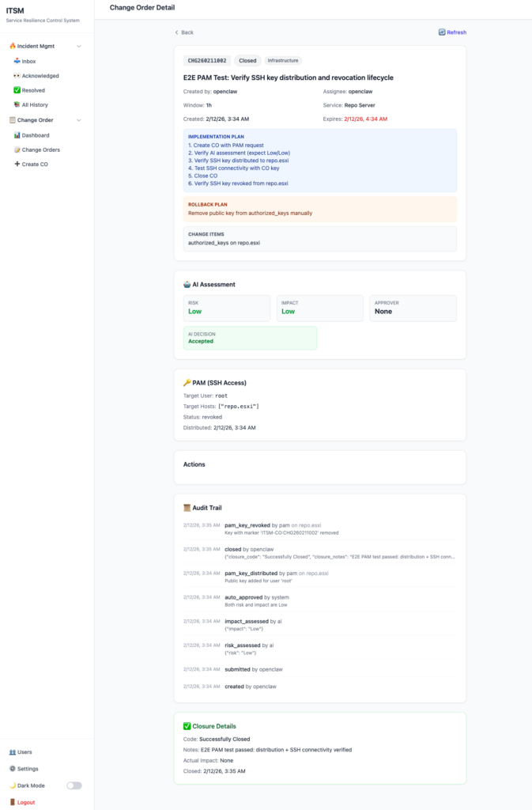The image size is (532, 810).
Task: Click the Closed status badge
Action: 247,60
